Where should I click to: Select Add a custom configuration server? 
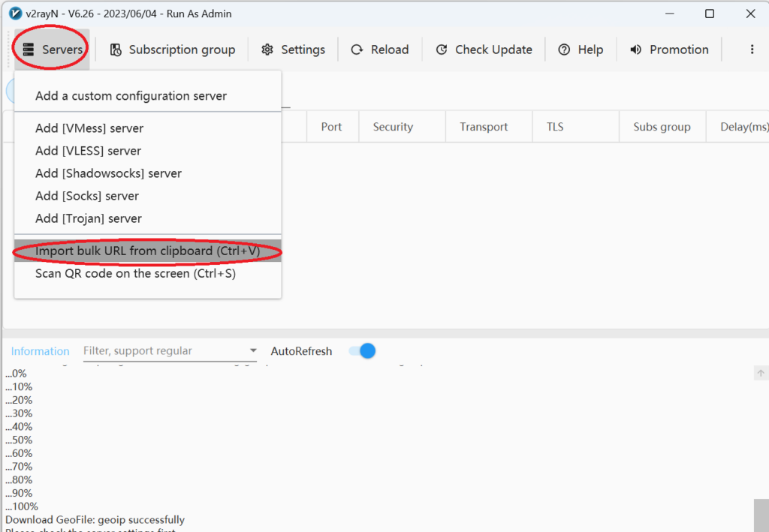pyautogui.click(x=131, y=96)
